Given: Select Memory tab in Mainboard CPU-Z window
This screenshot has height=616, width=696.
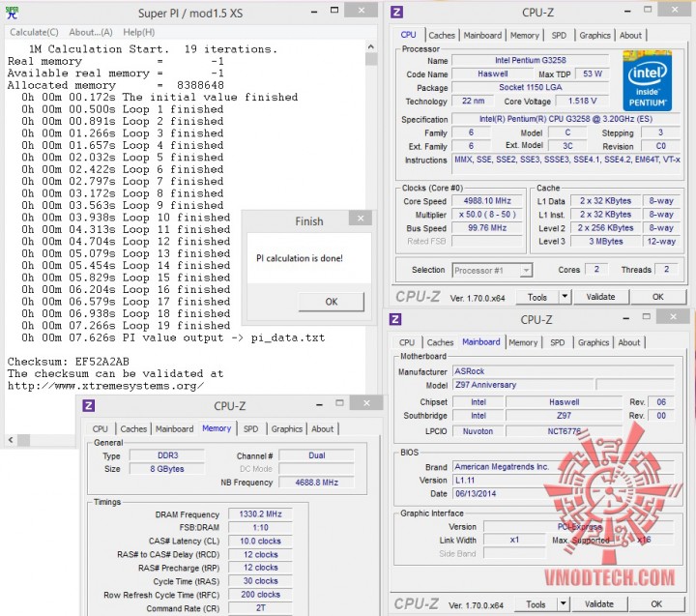Looking at the screenshot, I should click(x=523, y=342).
